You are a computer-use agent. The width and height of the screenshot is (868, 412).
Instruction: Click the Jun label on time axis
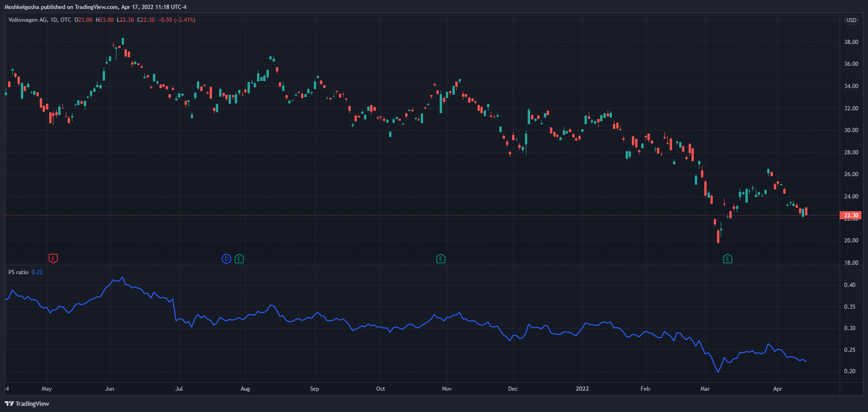click(x=110, y=389)
